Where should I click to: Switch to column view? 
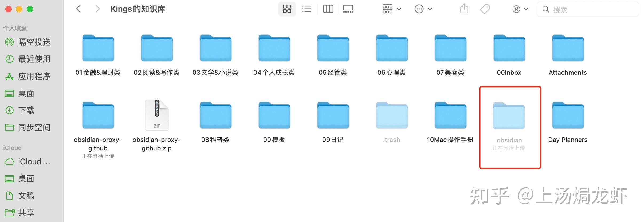tap(328, 9)
